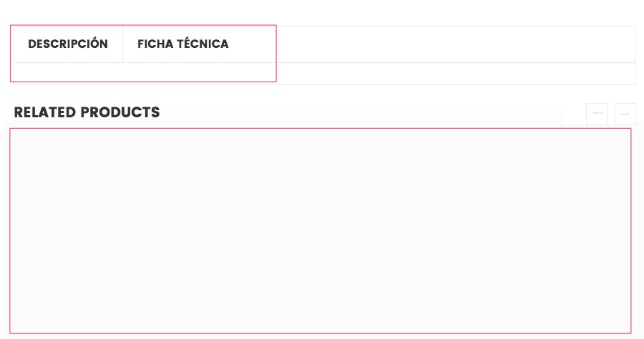Click the "FICHA TÉCNICA" label text
The width and height of the screenshot is (644, 339).
point(183,44)
